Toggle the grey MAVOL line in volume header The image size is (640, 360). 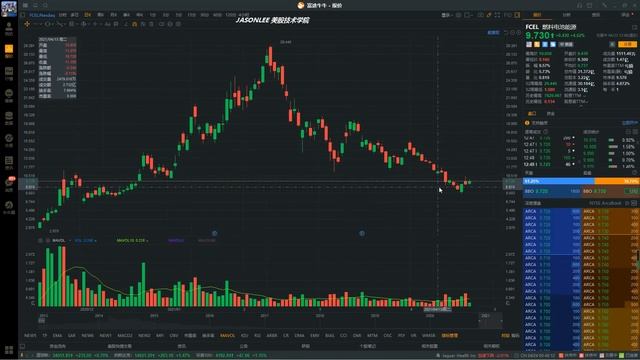(x=207, y=240)
